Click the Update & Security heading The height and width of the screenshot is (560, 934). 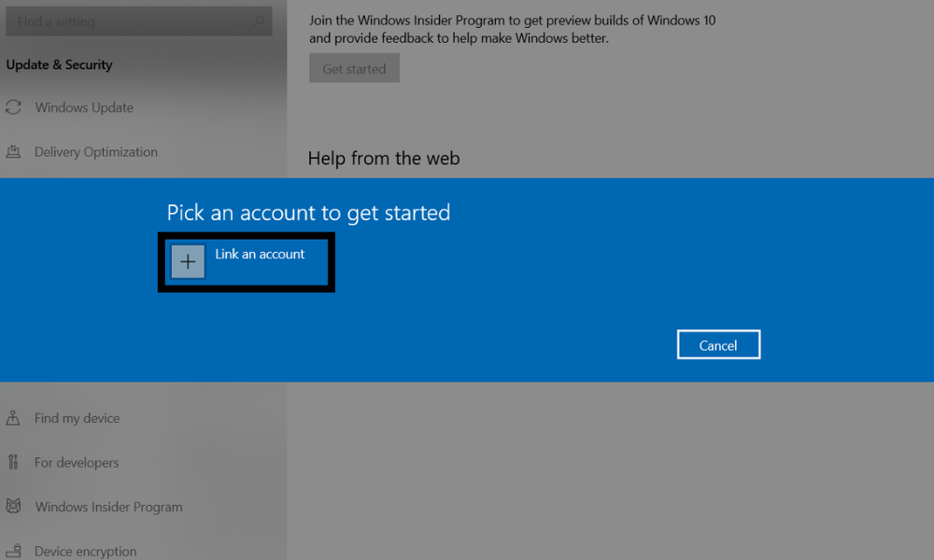[59, 64]
